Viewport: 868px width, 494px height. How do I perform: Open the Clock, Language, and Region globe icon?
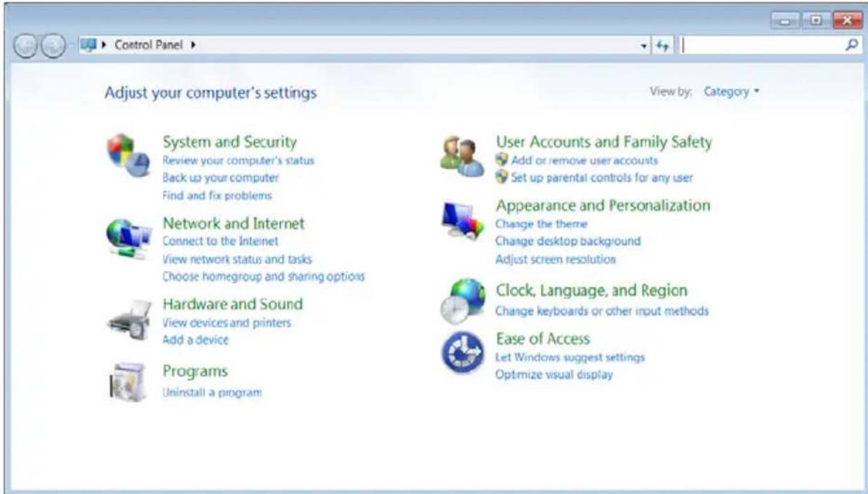click(462, 299)
